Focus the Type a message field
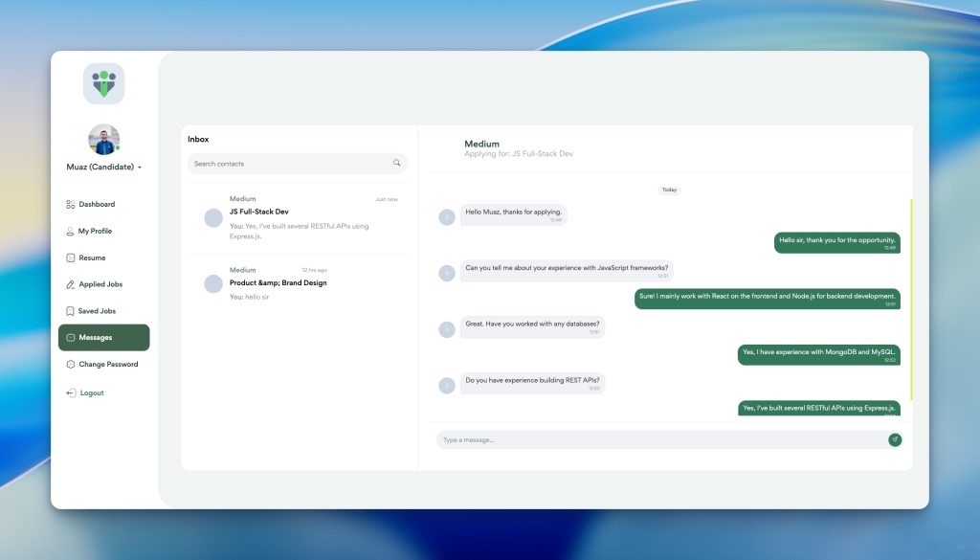 (658, 440)
